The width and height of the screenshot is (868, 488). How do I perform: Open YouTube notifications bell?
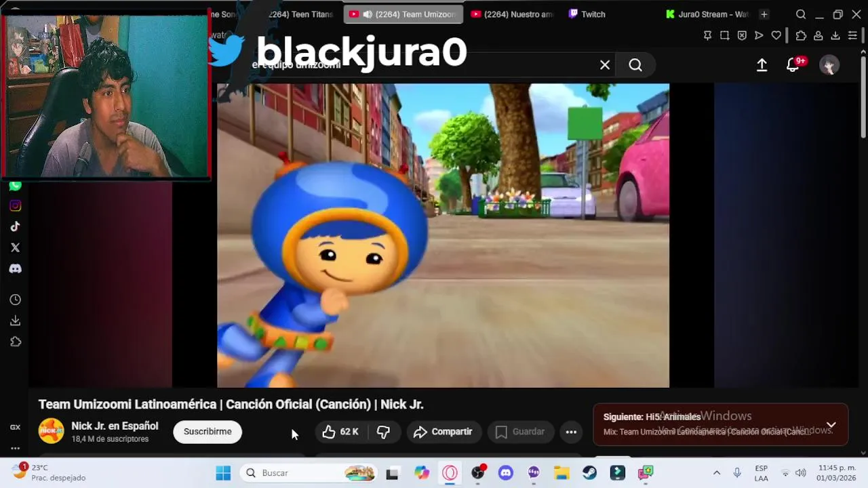click(x=793, y=64)
